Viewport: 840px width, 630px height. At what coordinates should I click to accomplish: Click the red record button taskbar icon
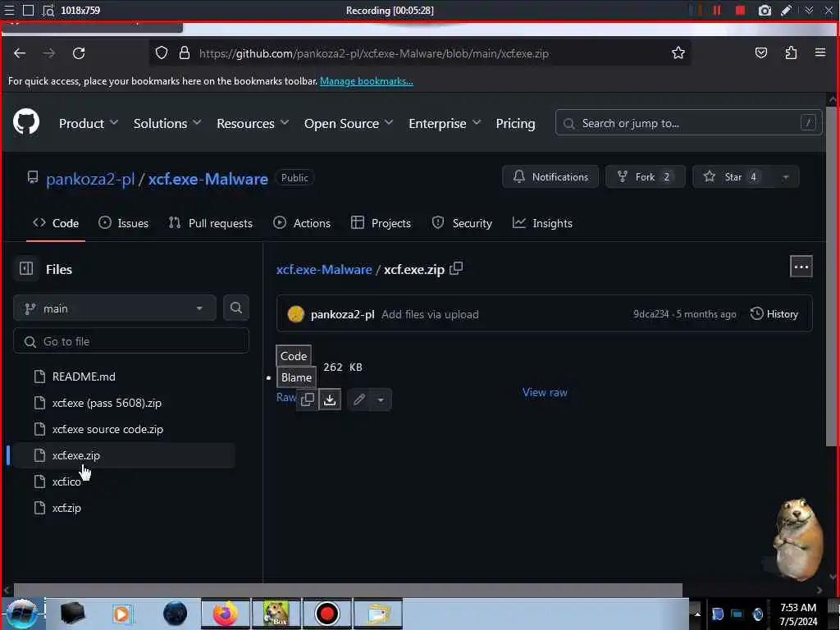click(326, 614)
